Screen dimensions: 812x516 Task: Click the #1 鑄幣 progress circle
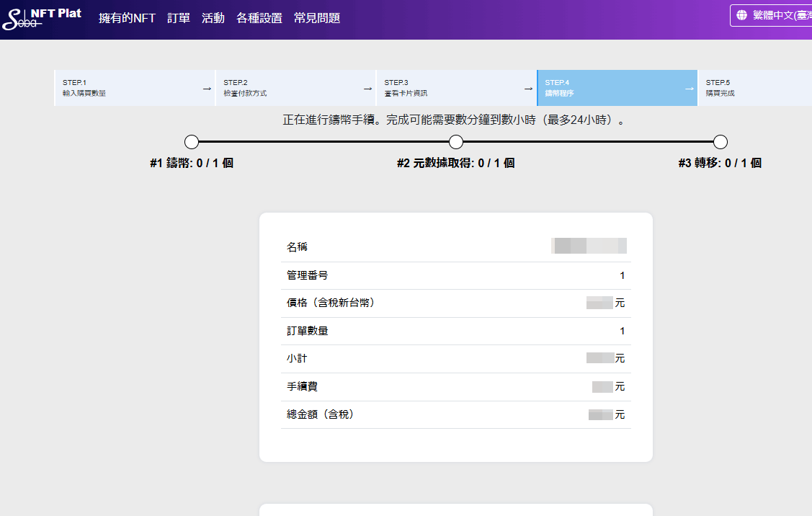(x=192, y=142)
